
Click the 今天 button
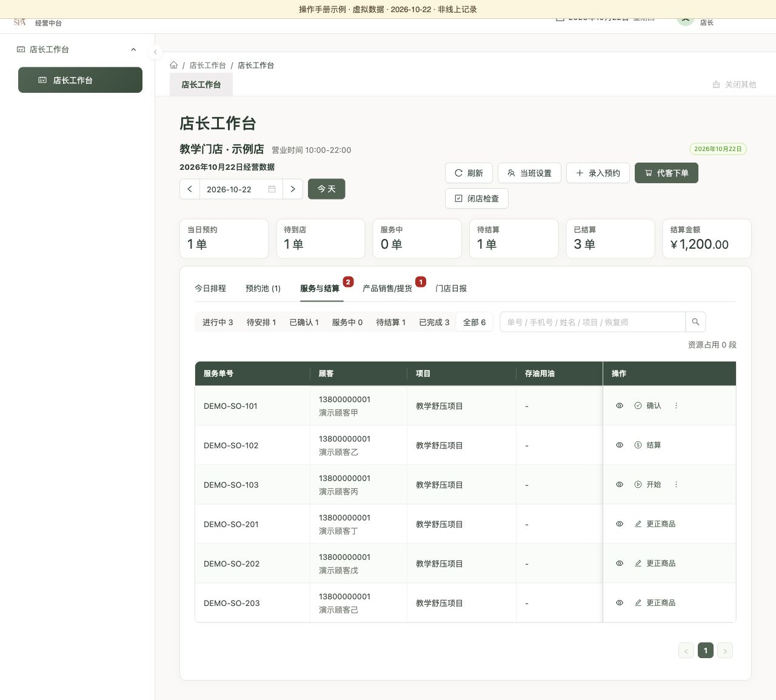pyautogui.click(x=327, y=189)
